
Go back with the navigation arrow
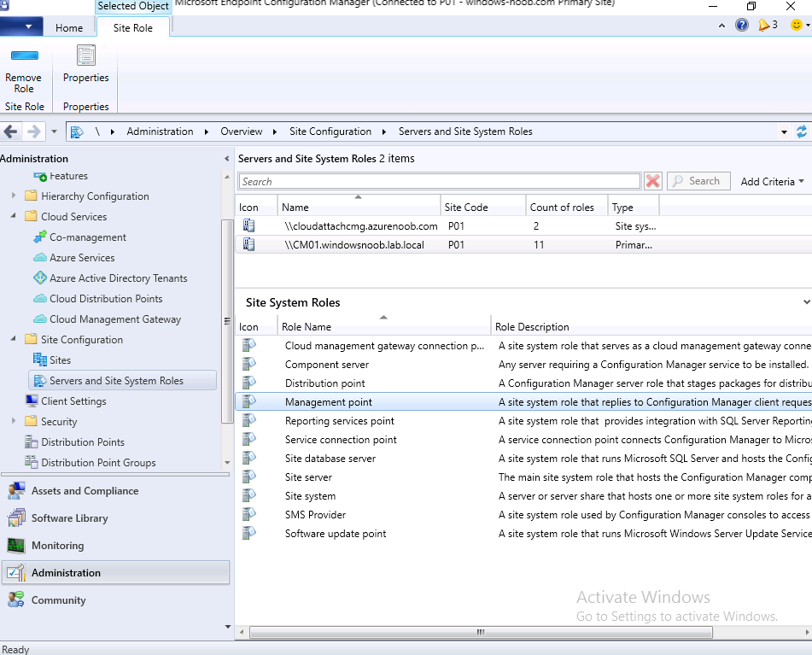(x=11, y=132)
